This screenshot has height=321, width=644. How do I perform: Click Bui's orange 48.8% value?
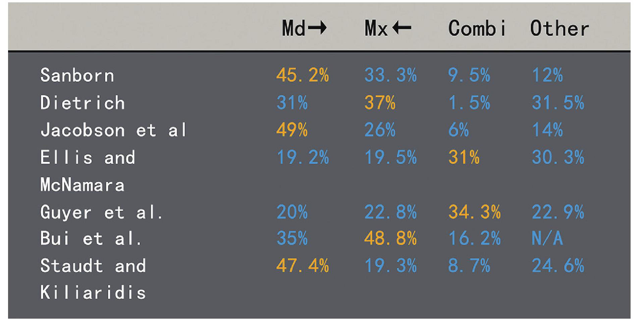(x=390, y=238)
